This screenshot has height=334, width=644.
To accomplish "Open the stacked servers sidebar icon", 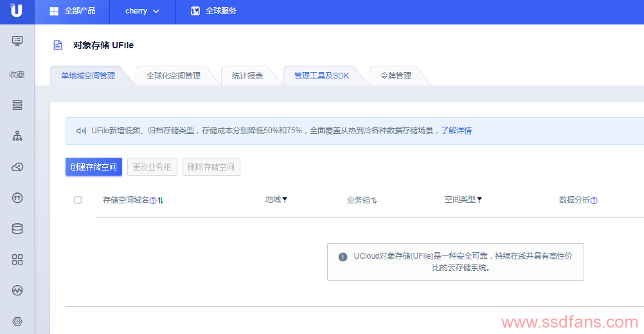I will (x=17, y=105).
